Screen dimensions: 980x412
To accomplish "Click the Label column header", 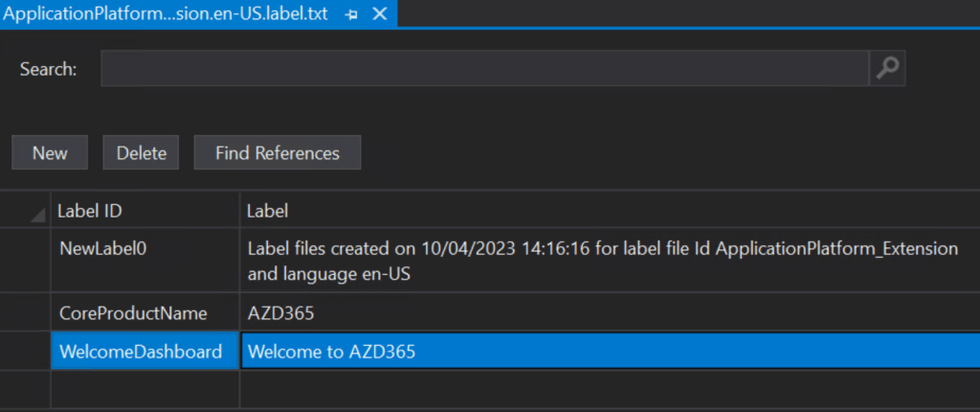I will [609, 210].
